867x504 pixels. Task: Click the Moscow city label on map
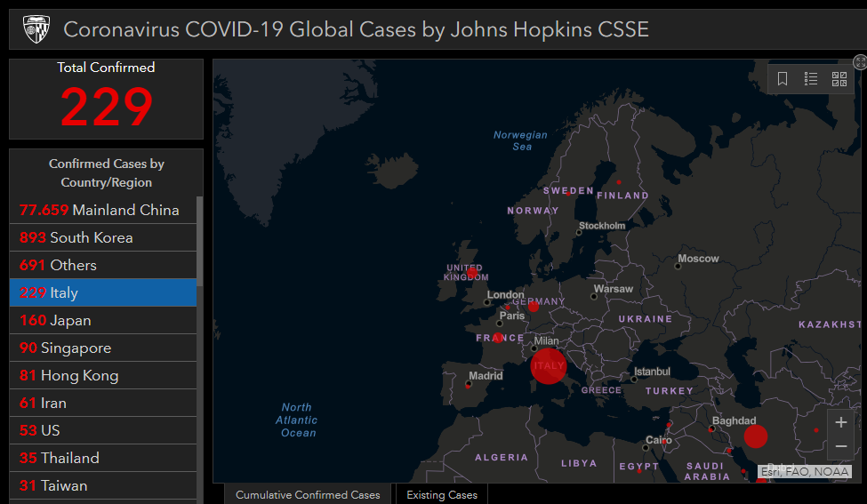coord(698,259)
